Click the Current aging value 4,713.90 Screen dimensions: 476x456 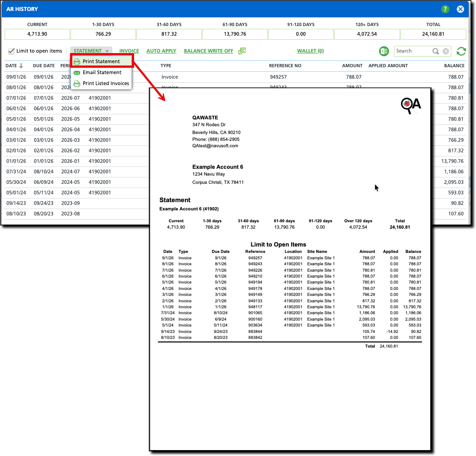(37, 34)
